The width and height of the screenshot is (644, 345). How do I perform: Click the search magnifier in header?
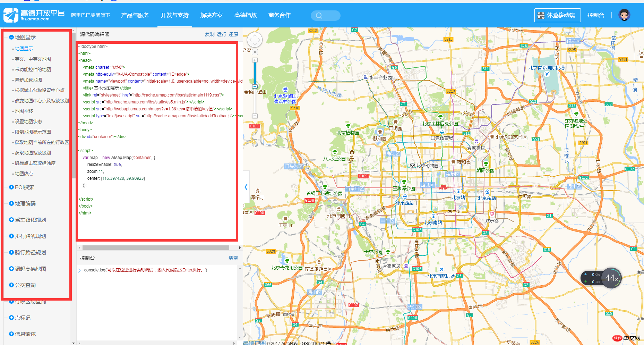click(319, 16)
